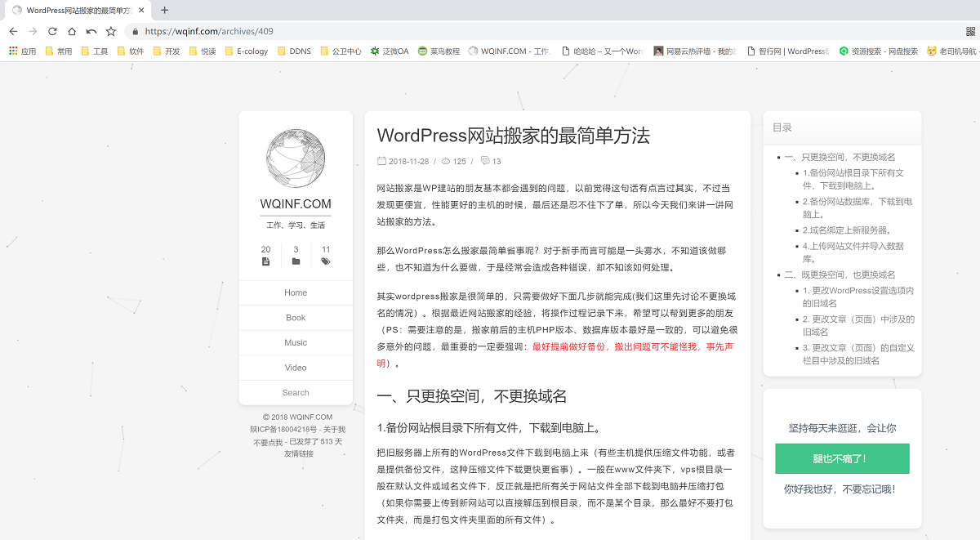Open the categories folder icon in sidebar
This screenshot has width=980, height=540.
tap(296, 261)
